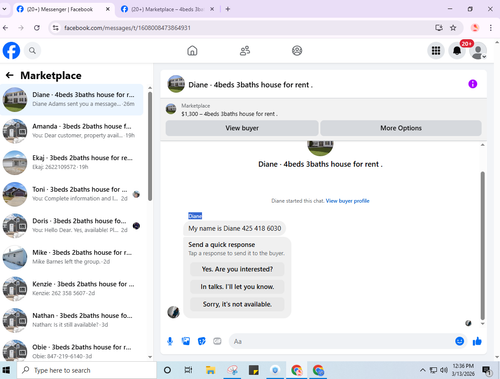
Task: Open a new browser tab
Action: [228, 9]
